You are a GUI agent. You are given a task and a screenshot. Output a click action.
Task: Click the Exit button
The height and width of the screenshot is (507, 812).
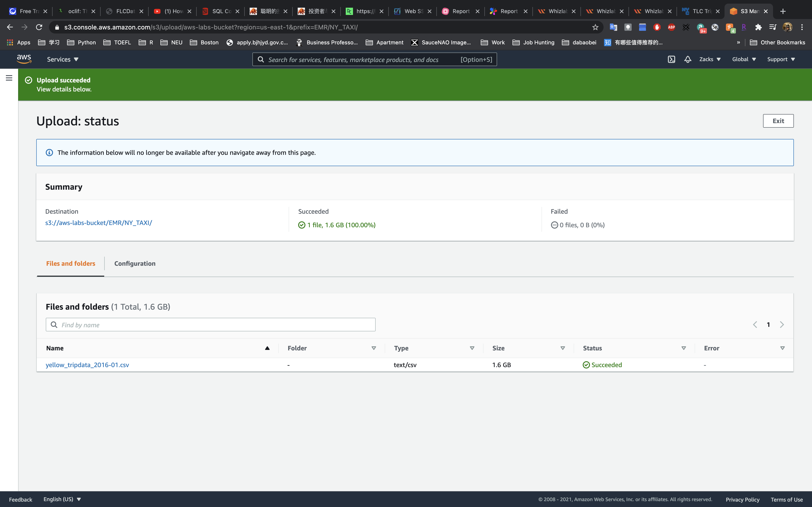pos(778,121)
